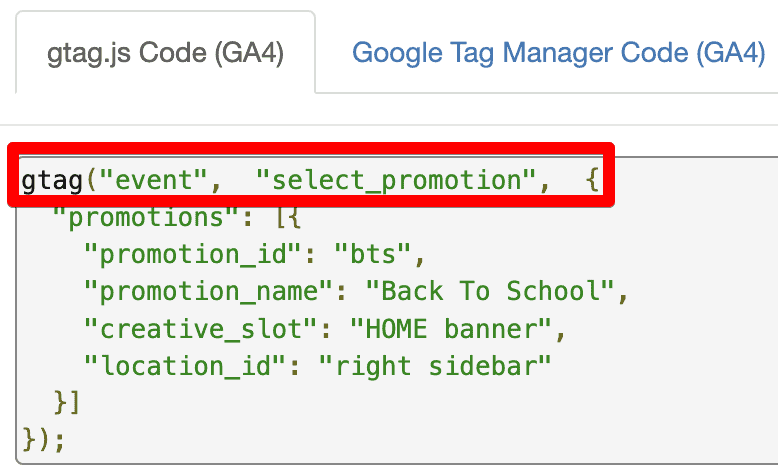Image resolution: width=778 pixels, height=472 pixels.
Task: Click the closing "}]" bracket line
Action: pyautogui.click(x=66, y=401)
